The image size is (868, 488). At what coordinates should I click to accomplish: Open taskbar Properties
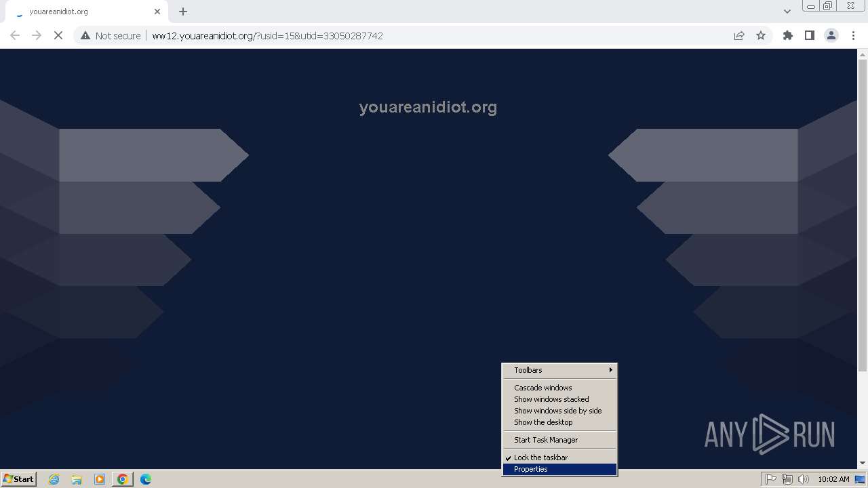click(x=559, y=469)
